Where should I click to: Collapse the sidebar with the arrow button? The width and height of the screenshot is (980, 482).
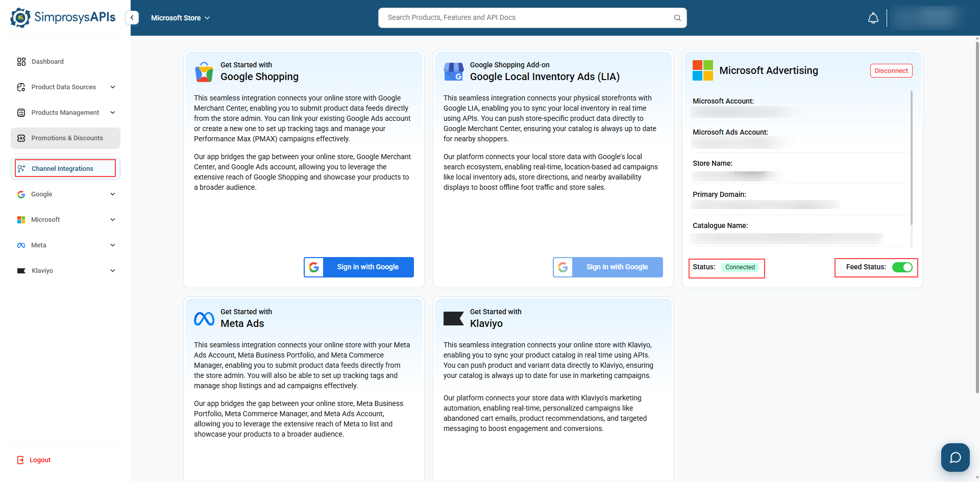[x=132, y=18]
